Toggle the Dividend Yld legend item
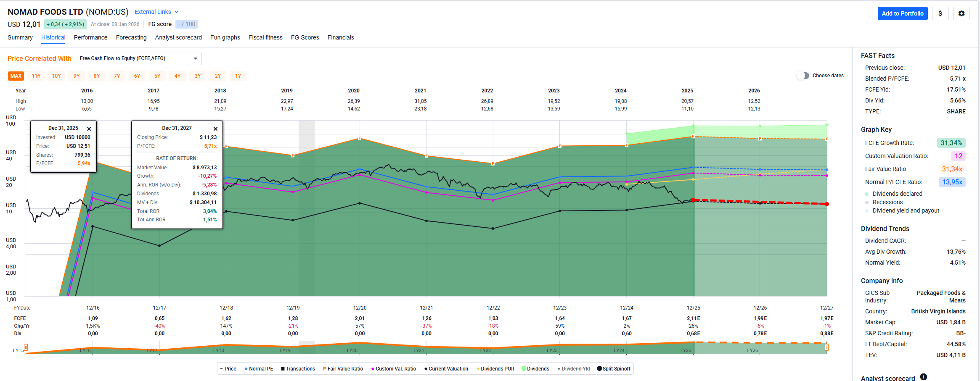980x381 pixels. pos(574,369)
